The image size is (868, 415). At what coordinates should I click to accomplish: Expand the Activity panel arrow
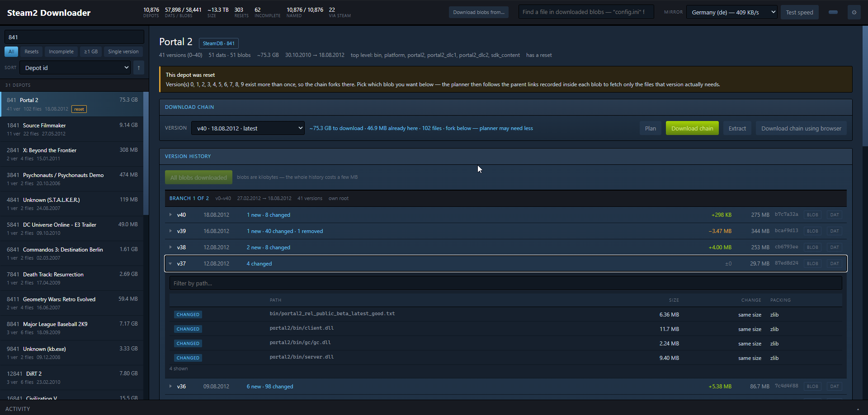[858, 409]
